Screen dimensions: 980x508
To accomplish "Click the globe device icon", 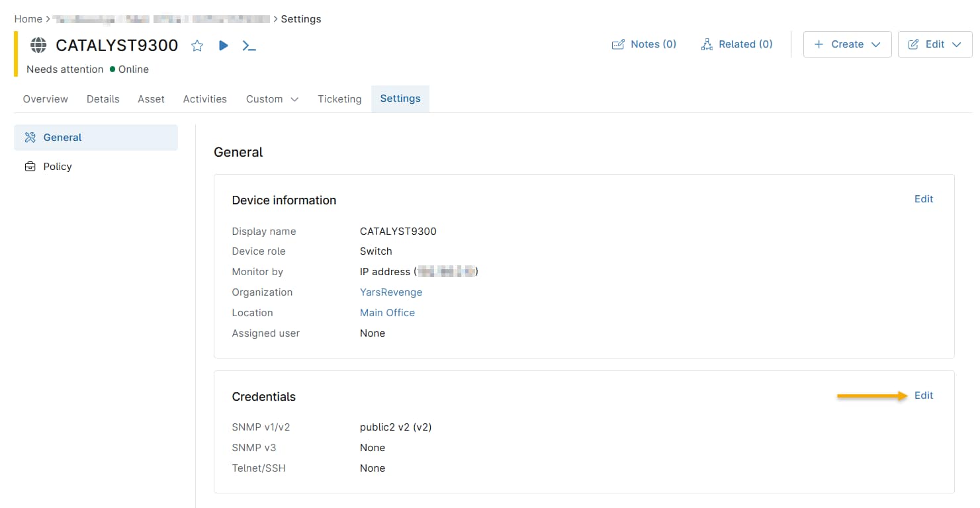I will [x=39, y=45].
